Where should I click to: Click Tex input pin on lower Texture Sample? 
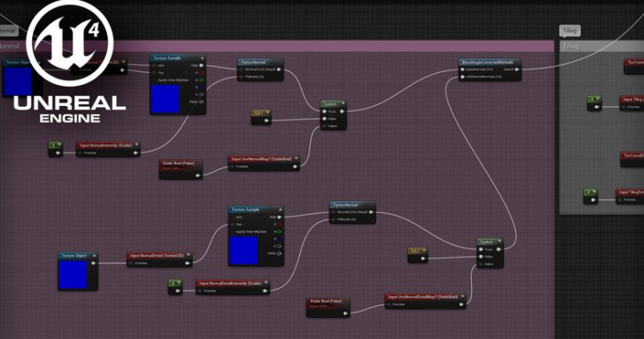click(x=232, y=225)
